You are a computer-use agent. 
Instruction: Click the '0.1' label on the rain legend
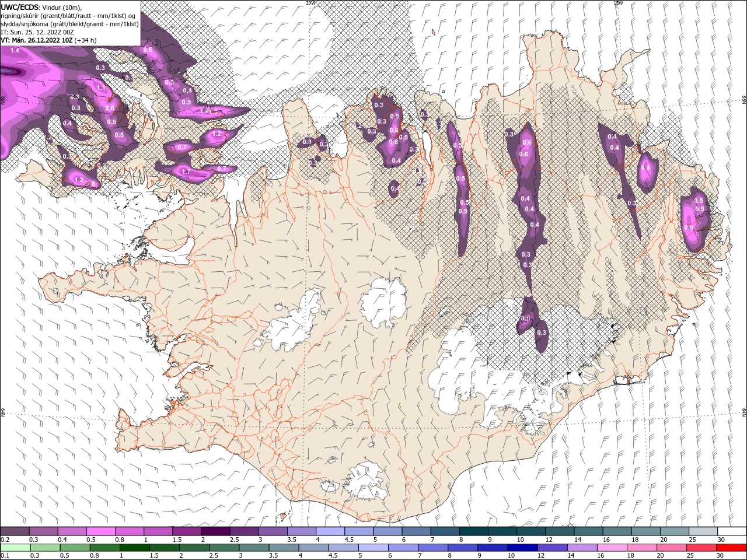5,556
